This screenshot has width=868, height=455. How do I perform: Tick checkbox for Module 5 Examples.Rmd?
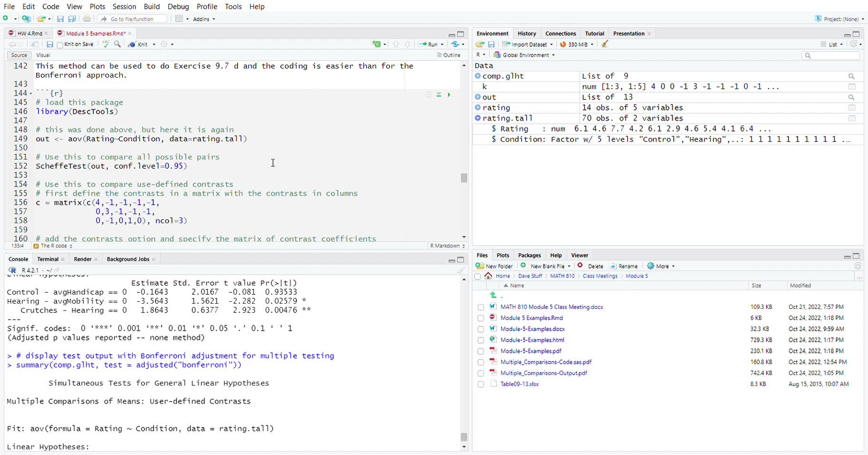pyautogui.click(x=481, y=318)
